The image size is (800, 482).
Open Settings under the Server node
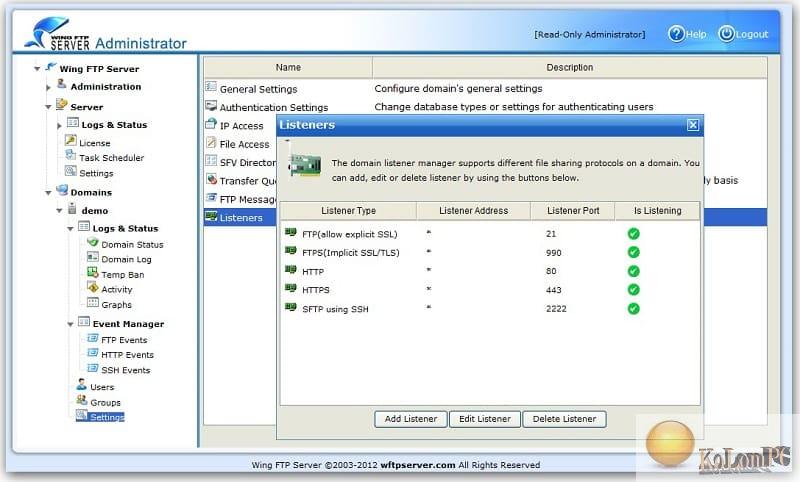pos(96,173)
